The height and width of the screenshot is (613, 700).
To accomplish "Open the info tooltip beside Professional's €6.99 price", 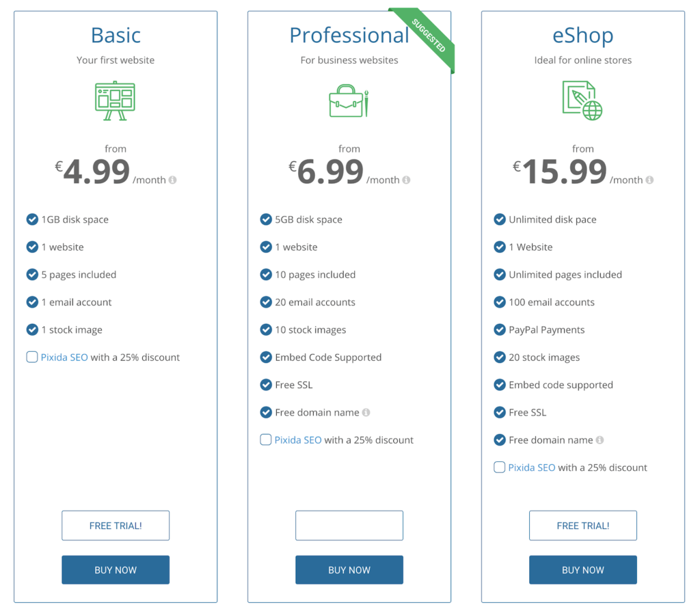I will pyautogui.click(x=406, y=180).
